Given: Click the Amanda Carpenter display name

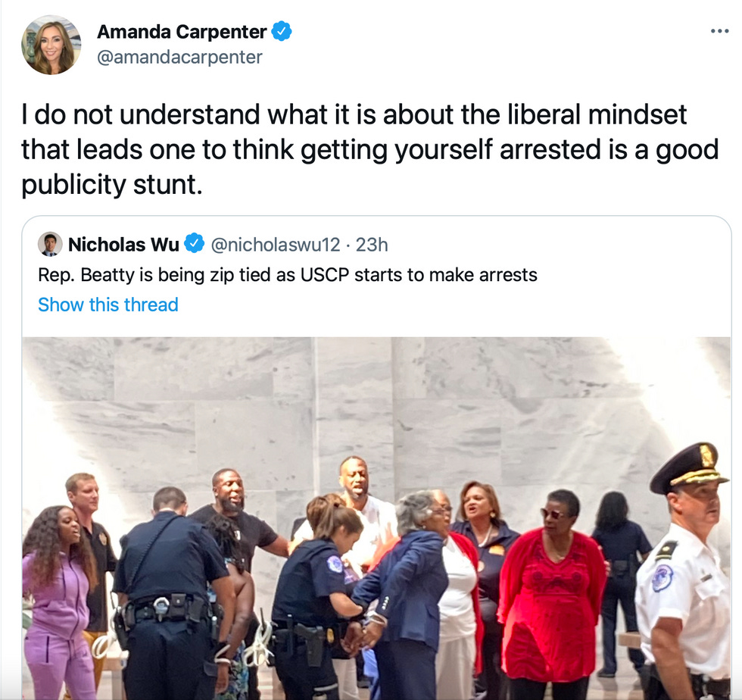Looking at the screenshot, I should [182, 32].
